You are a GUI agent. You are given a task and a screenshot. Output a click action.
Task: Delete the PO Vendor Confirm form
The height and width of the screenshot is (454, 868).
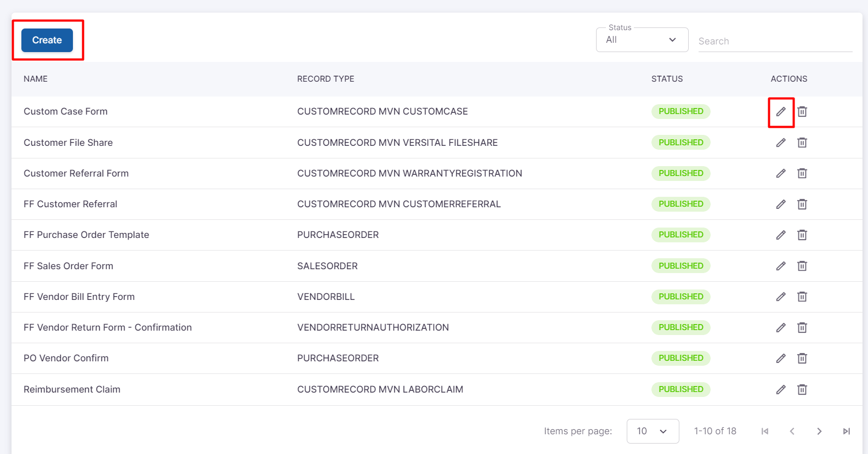802,359
